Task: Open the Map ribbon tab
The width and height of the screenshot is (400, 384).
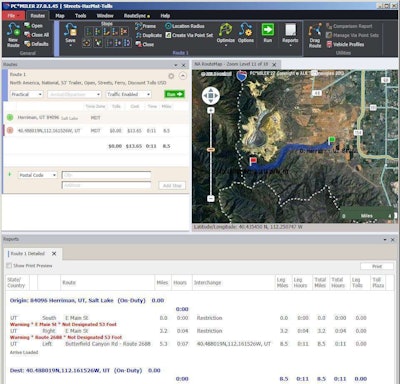Action: 60,16
